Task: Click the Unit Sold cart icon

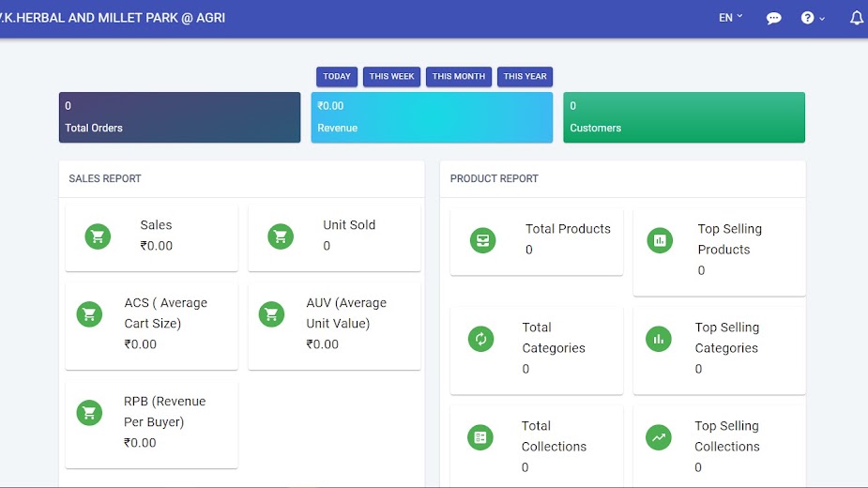Action: pyautogui.click(x=281, y=236)
